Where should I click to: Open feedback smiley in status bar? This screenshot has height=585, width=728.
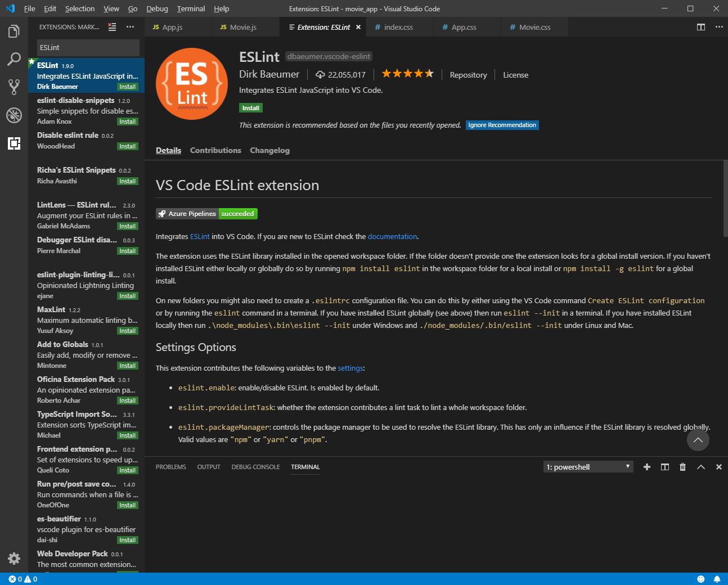[701, 579]
